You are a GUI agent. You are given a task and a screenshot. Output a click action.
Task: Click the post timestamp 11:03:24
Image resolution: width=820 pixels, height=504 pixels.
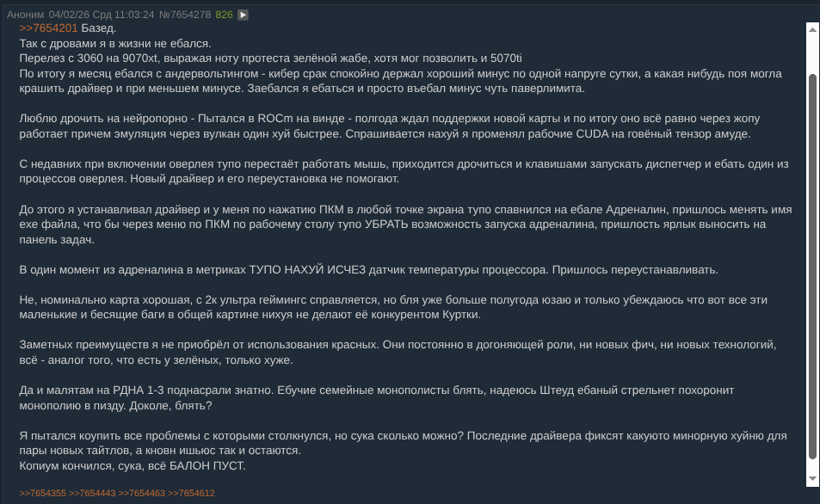127,15
